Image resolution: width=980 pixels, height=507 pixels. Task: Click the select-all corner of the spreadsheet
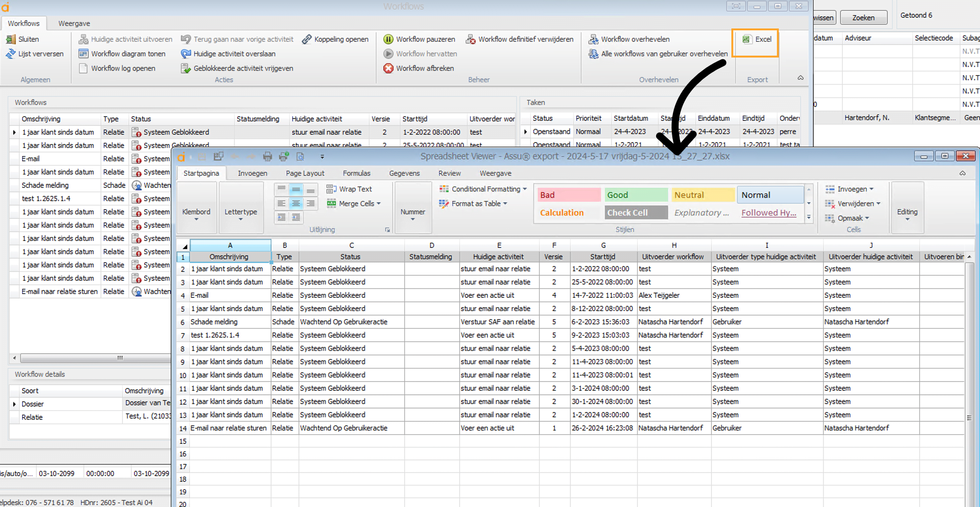click(x=183, y=245)
